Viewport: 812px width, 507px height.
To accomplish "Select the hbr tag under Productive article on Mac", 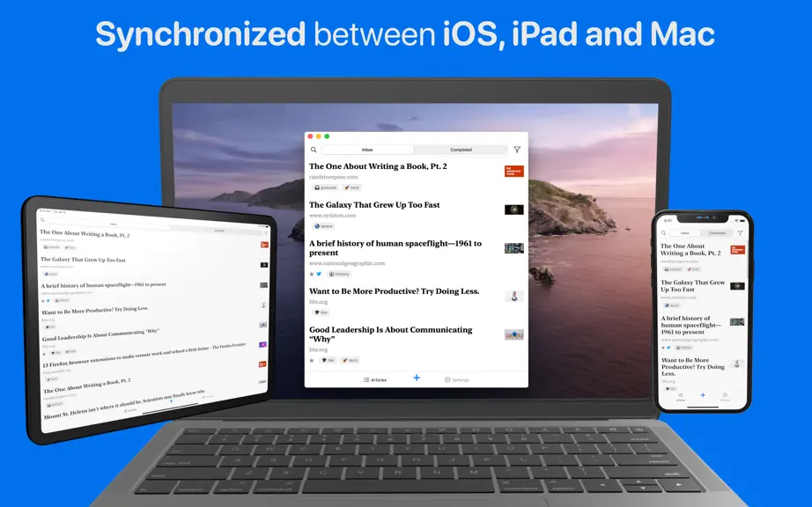I will click(321, 312).
